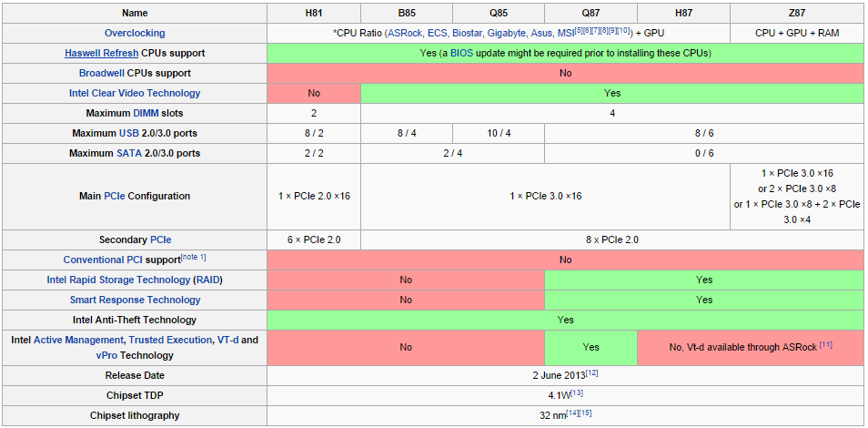The image size is (868, 428).
Task: Click the '1 × PCIe 2.0 ×16' cell
Action: 314,196
